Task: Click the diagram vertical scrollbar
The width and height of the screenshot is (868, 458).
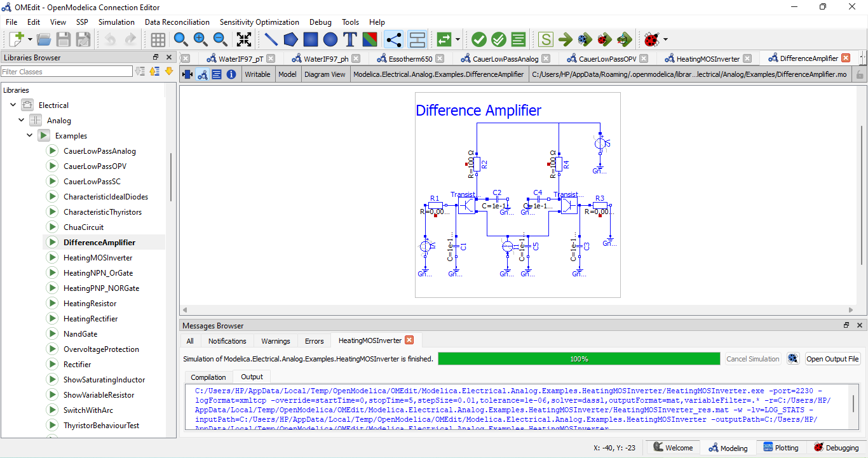Action: [x=862, y=194]
